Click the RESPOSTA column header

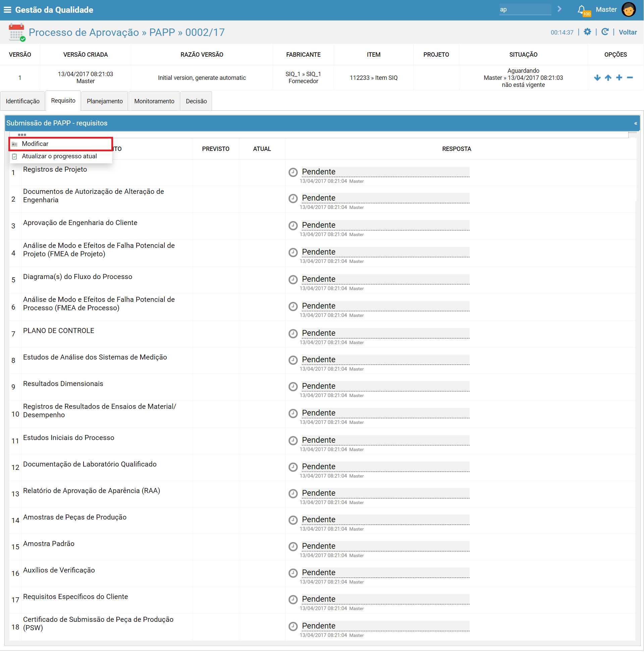pyautogui.click(x=457, y=149)
